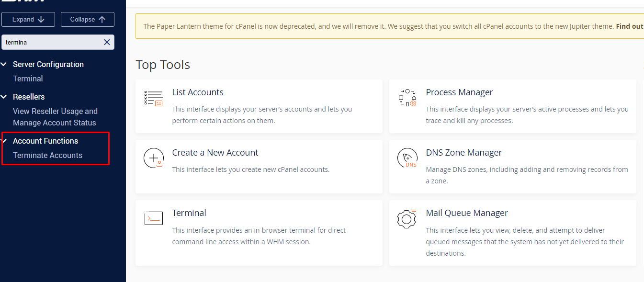The height and width of the screenshot is (282, 644).
Task: Select the Create a New Account plus icon
Action: click(154, 158)
